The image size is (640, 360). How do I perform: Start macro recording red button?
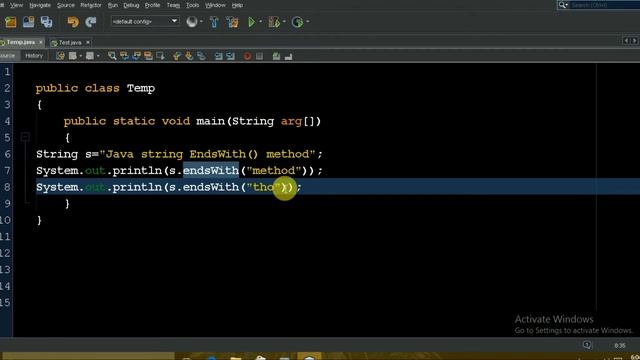[x=247, y=56]
